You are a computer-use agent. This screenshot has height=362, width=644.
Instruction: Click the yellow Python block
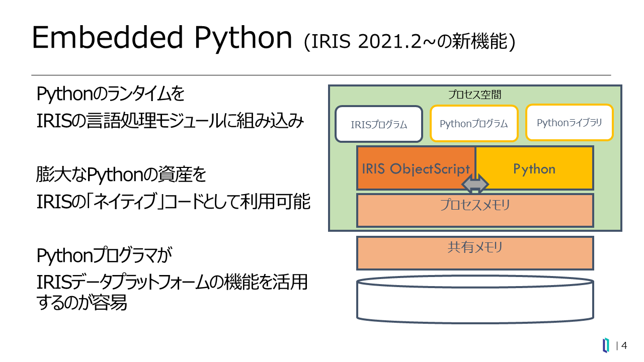coord(534,168)
